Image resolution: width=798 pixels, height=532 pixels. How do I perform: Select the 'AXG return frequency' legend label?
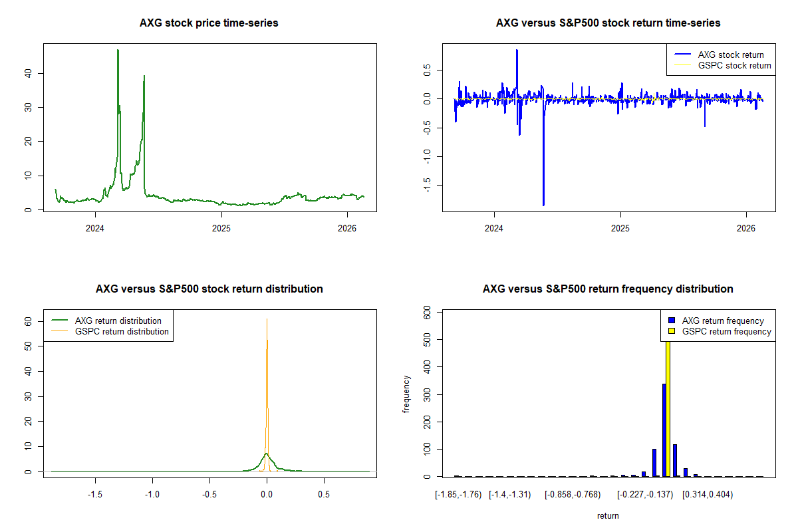724,321
